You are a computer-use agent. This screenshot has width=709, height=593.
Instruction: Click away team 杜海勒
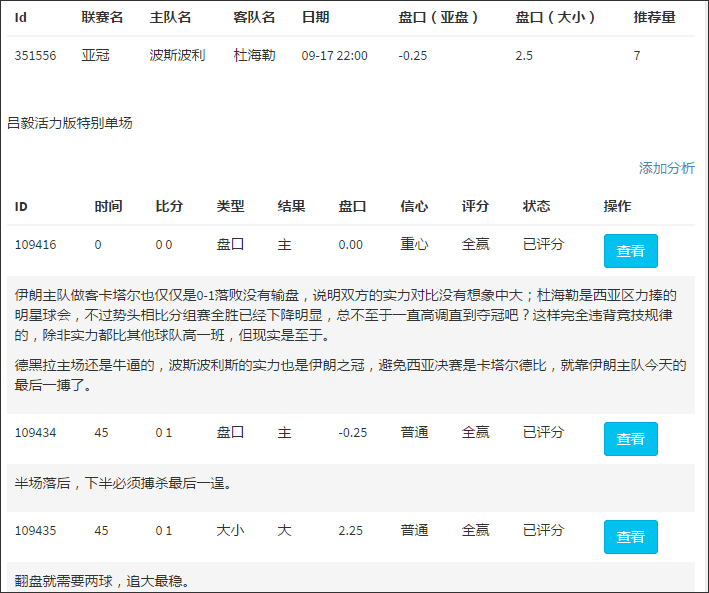click(254, 55)
